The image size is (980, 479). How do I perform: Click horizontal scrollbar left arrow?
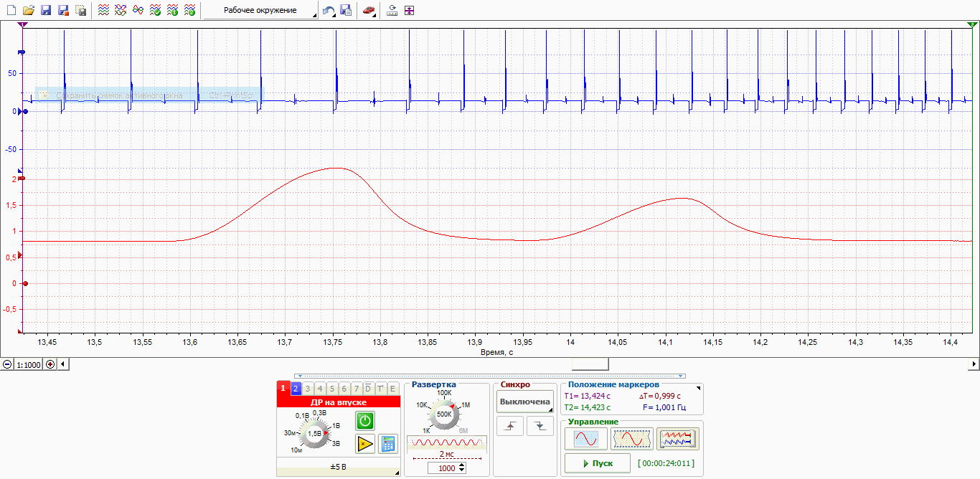coord(62,364)
